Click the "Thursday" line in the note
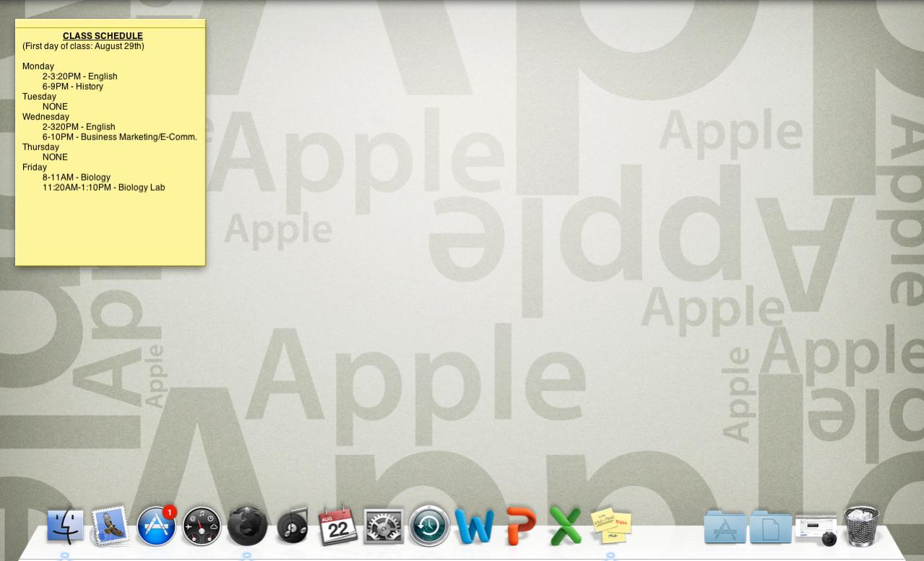This screenshot has width=924, height=561. 40,147
